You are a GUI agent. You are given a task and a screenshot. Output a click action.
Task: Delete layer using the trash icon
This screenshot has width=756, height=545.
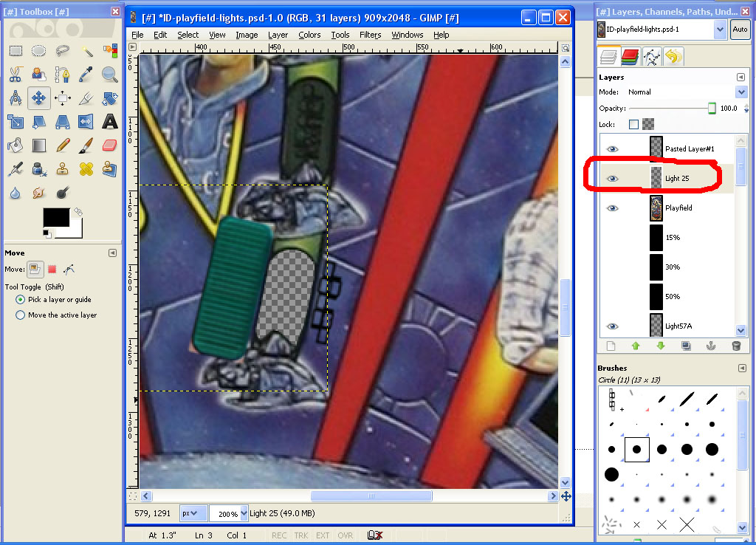(735, 346)
